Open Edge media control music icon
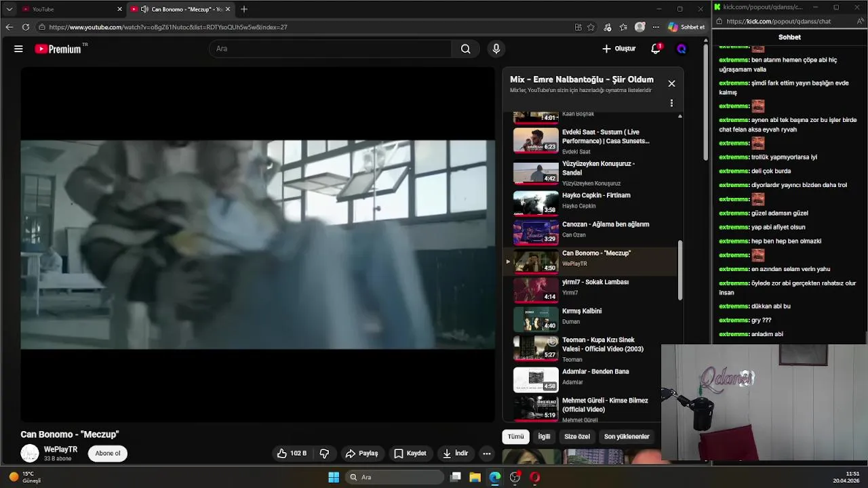The height and width of the screenshot is (488, 868). (607, 27)
